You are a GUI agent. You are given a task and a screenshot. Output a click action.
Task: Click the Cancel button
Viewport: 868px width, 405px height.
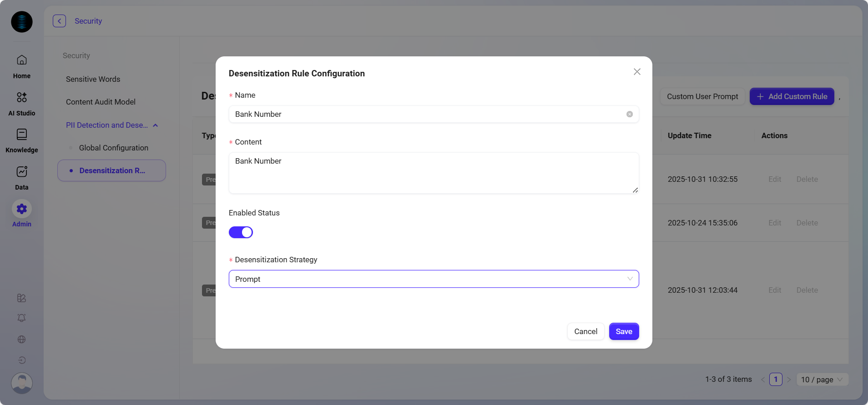pyautogui.click(x=585, y=331)
